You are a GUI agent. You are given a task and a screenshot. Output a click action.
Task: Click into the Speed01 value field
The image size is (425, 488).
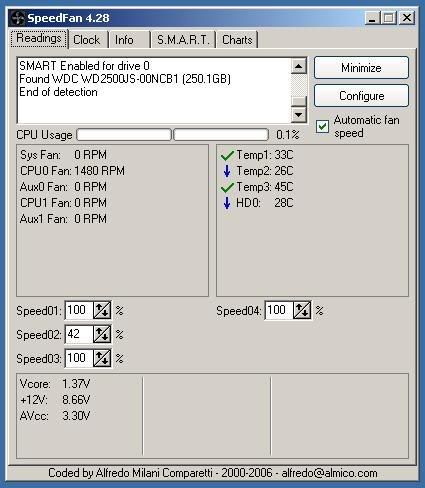click(x=79, y=310)
